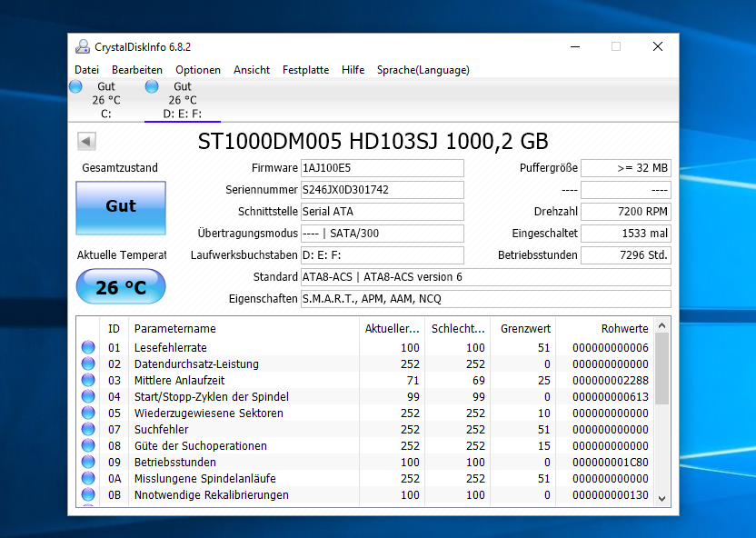
Task: Click the Gesamtzustand label
Action: pyautogui.click(x=120, y=168)
